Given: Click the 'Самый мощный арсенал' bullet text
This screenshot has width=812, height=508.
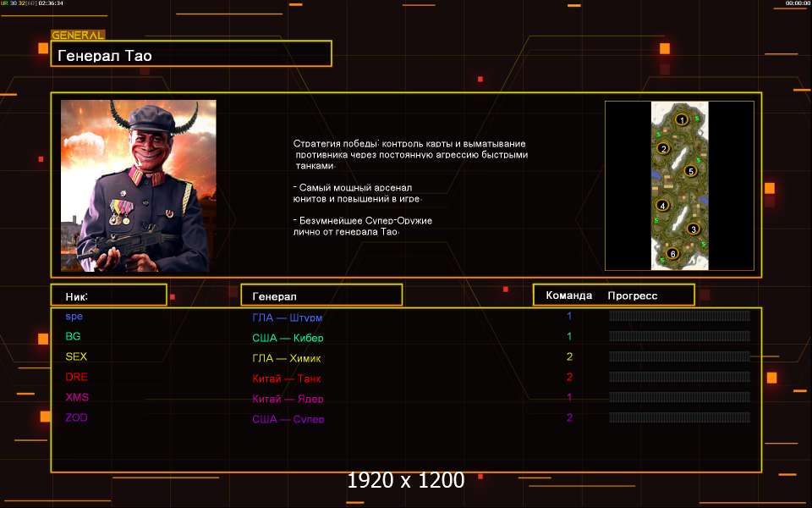Looking at the screenshot, I should 357,193.
